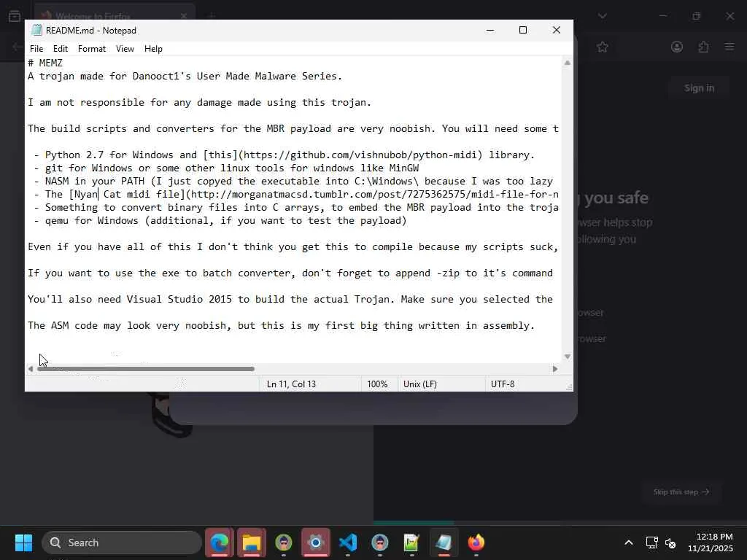This screenshot has width=747, height=560.
Task: Click the line "I am not responsible for any damage"
Action: pos(199,102)
